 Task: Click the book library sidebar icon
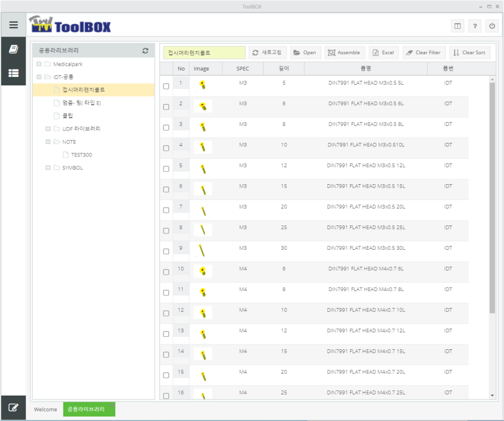[x=13, y=50]
